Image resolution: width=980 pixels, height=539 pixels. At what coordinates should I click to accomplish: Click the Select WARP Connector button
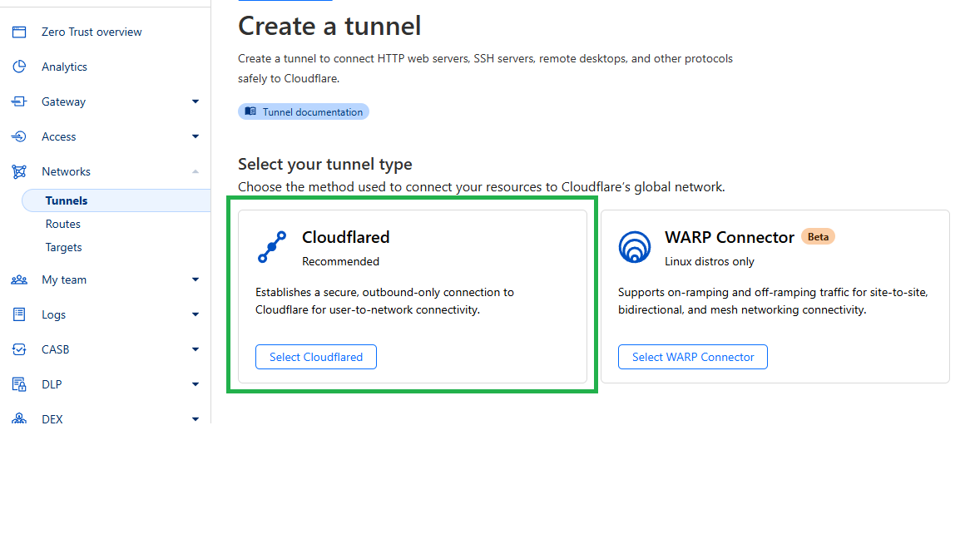tap(692, 357)
